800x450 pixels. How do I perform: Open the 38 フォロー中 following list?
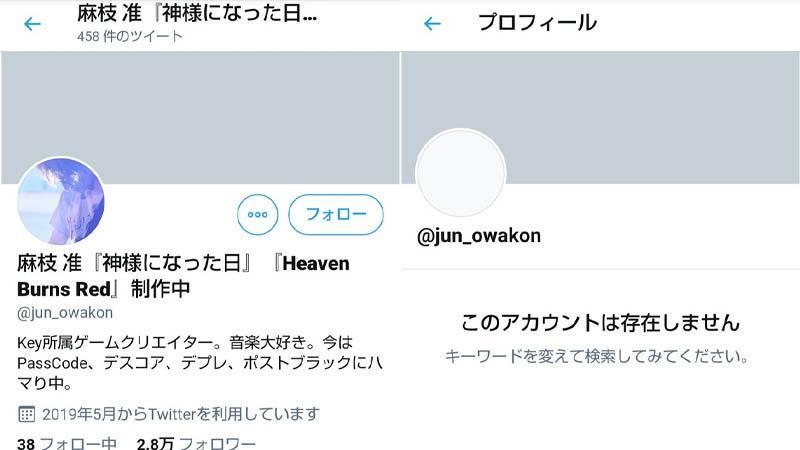point(67,443)
